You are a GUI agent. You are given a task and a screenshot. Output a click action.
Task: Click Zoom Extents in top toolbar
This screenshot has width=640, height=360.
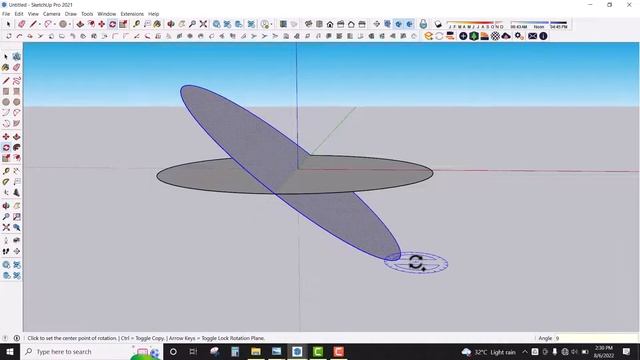tap(203, 24)
